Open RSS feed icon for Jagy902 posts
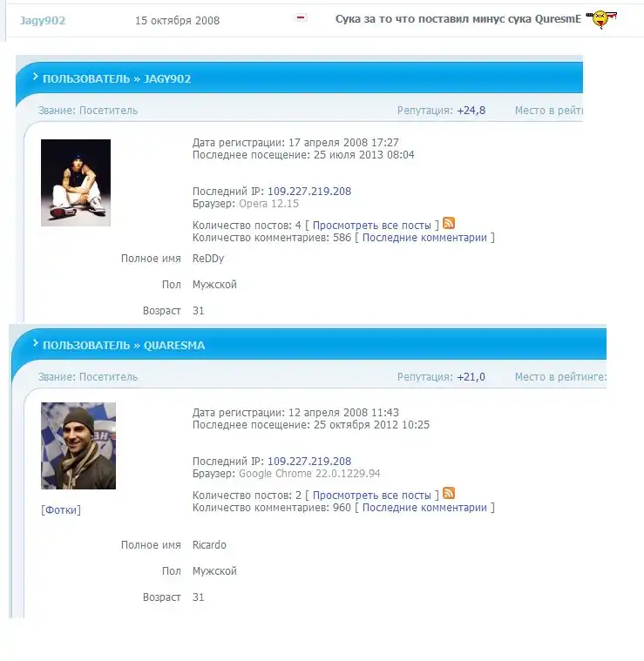The height and width of the screenshot is (661, 644). pos(449,223)
